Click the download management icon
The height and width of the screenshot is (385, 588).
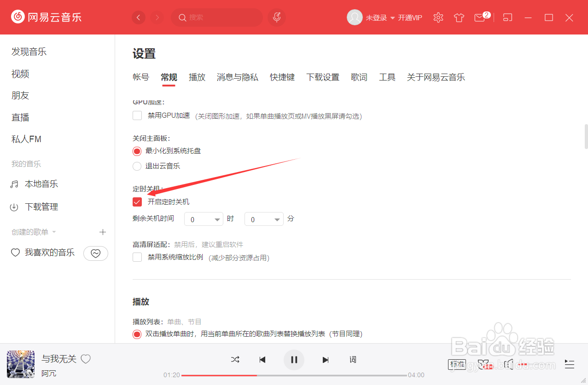[14, 207]
